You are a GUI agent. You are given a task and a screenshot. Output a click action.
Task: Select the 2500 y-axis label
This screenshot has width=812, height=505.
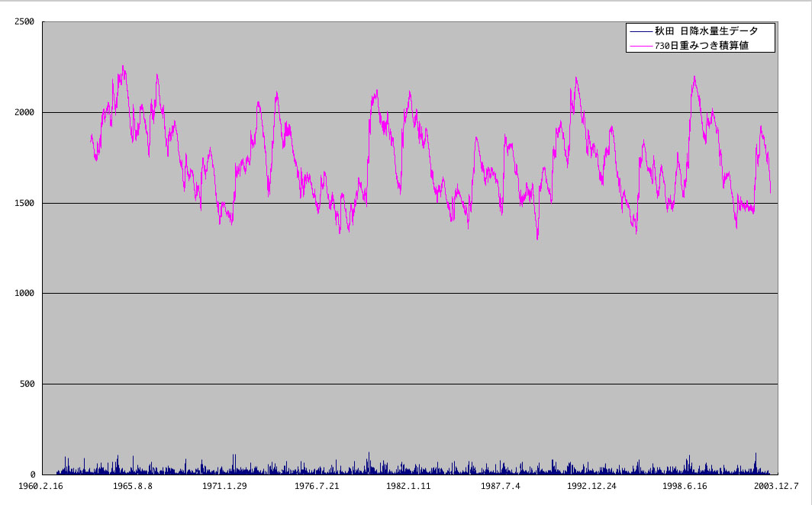point(24,22)
